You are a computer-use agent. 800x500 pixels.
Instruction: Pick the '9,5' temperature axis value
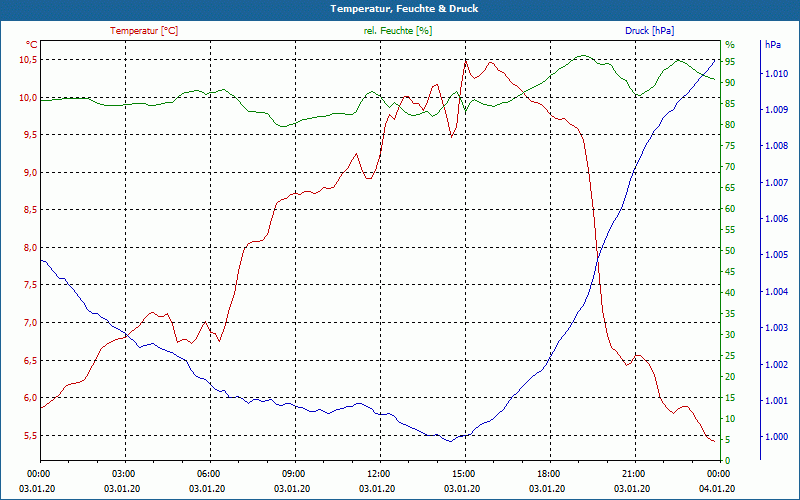click(x=30, y=135)
